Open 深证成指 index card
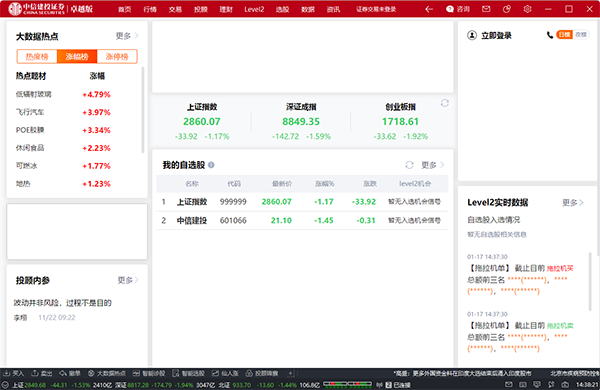 pos(301,121)
